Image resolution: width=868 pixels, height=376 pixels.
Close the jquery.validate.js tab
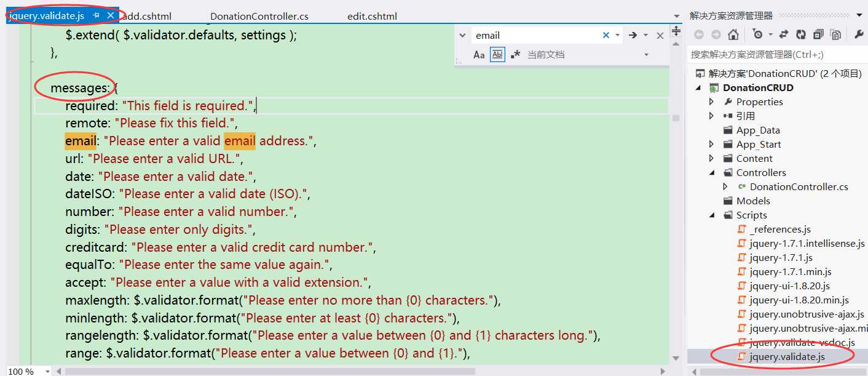111,15
